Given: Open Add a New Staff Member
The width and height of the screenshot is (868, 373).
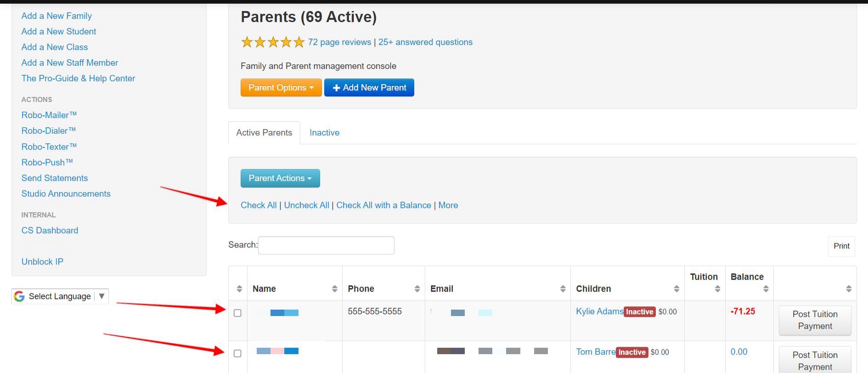Looking at the screenshot, I should point(69,63).
